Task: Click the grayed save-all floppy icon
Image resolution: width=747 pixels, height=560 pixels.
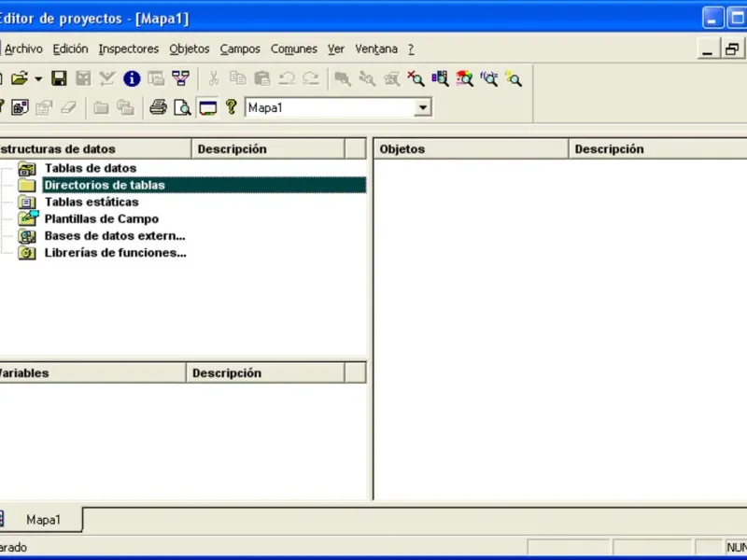Action: (83, 78)
